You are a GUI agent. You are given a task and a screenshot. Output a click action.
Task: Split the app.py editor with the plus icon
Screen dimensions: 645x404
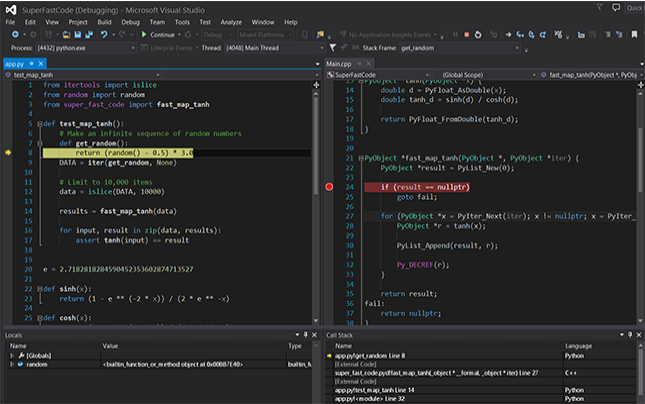point(316,85)
